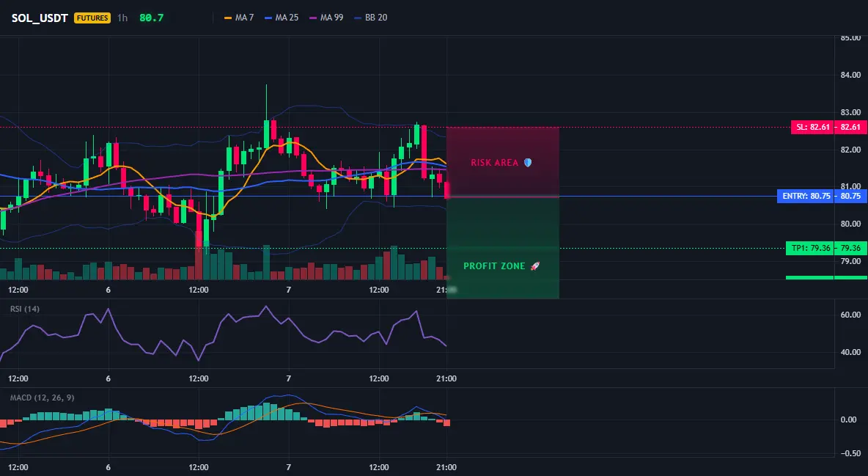Viewport: 868px width, 476px height.
Task: Click the 40.00 level on RSI axis
Action: coord(850,352)
